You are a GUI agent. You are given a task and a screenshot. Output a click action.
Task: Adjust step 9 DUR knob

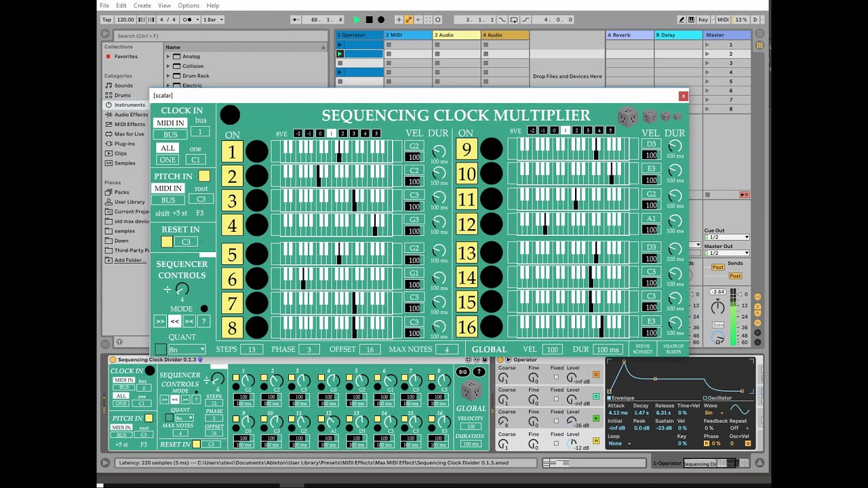pos(675,146)
